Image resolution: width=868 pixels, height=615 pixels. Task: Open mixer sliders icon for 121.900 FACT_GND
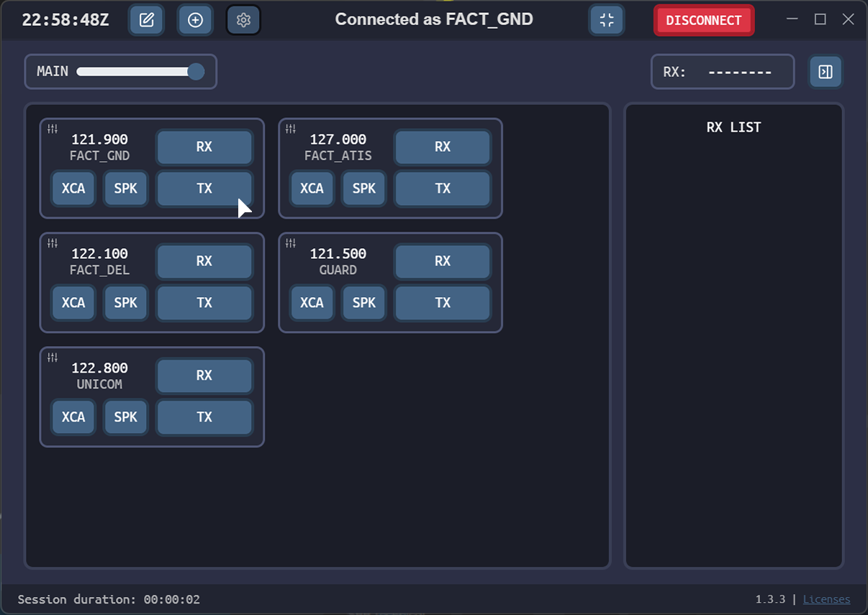[53, 129]
